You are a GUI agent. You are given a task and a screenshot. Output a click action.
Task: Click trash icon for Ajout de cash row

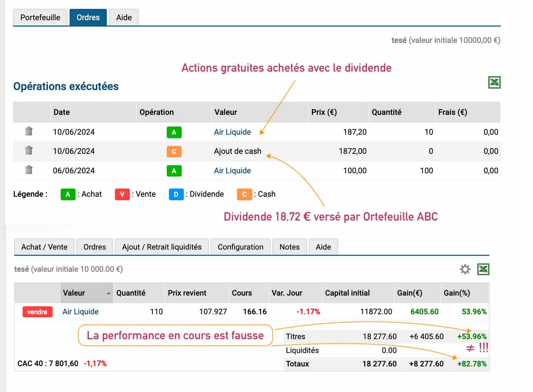click(x=29, y=151)
